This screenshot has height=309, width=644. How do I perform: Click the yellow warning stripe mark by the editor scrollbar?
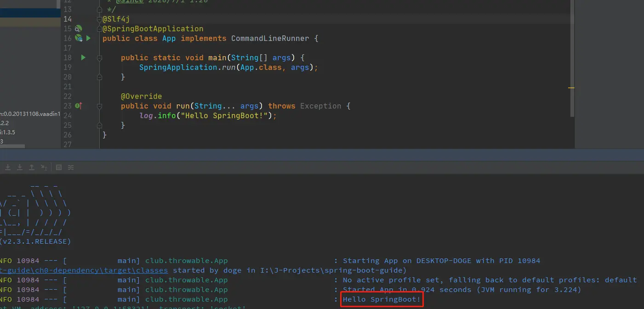(571, 87)
